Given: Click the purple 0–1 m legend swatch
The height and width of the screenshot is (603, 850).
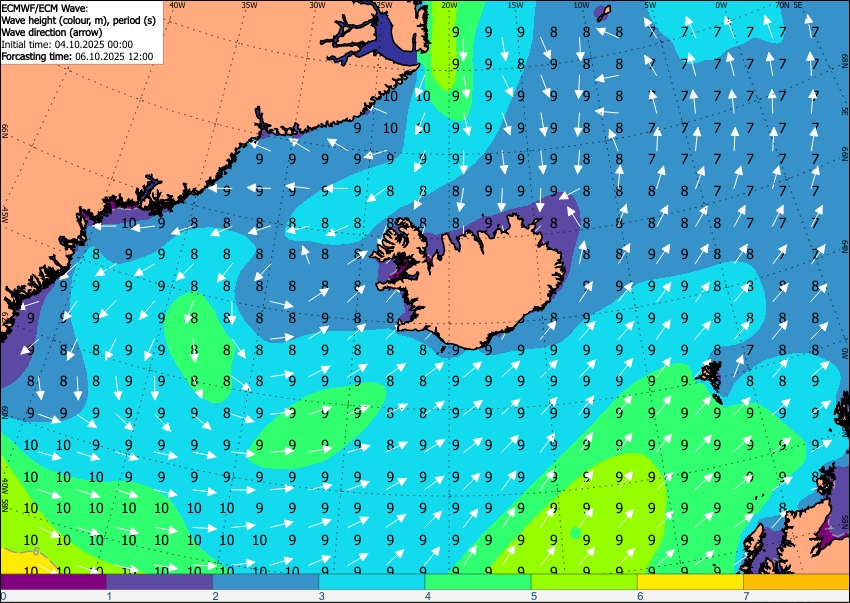Looking at the screenshot, I should 53,582.
